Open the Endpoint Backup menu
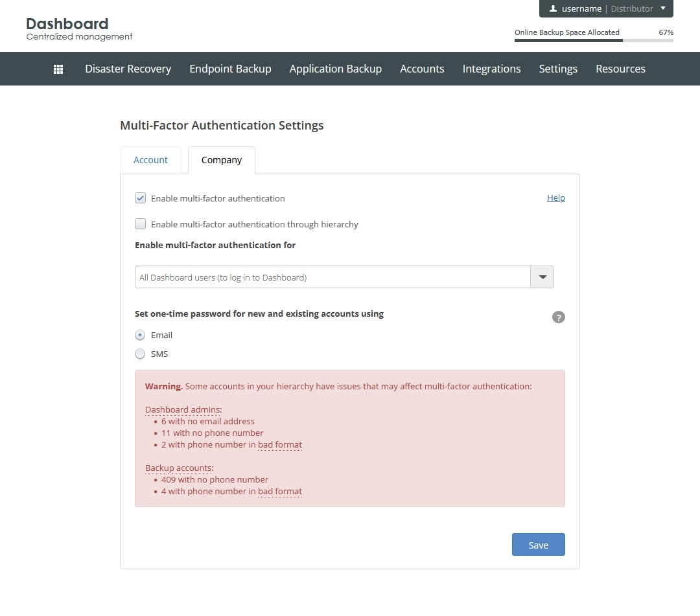Viewport: 700px width, 616px height. (230, 69)
